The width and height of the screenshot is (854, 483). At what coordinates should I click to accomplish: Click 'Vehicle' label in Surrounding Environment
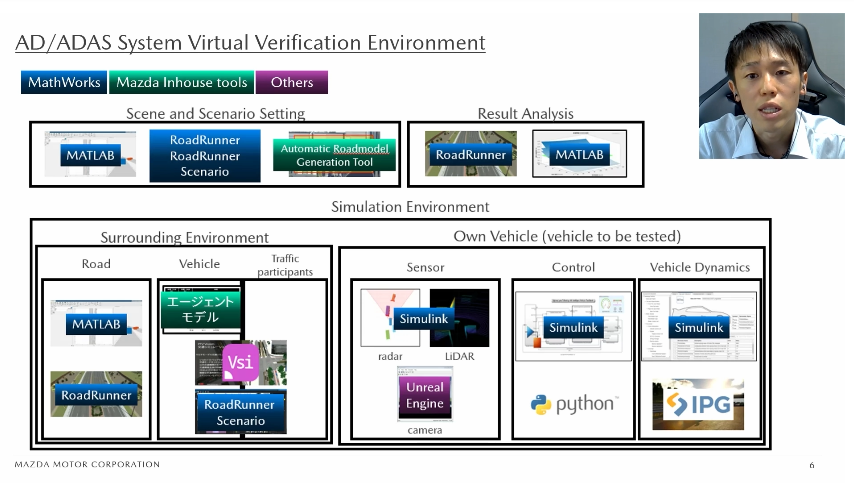(199, 264)
